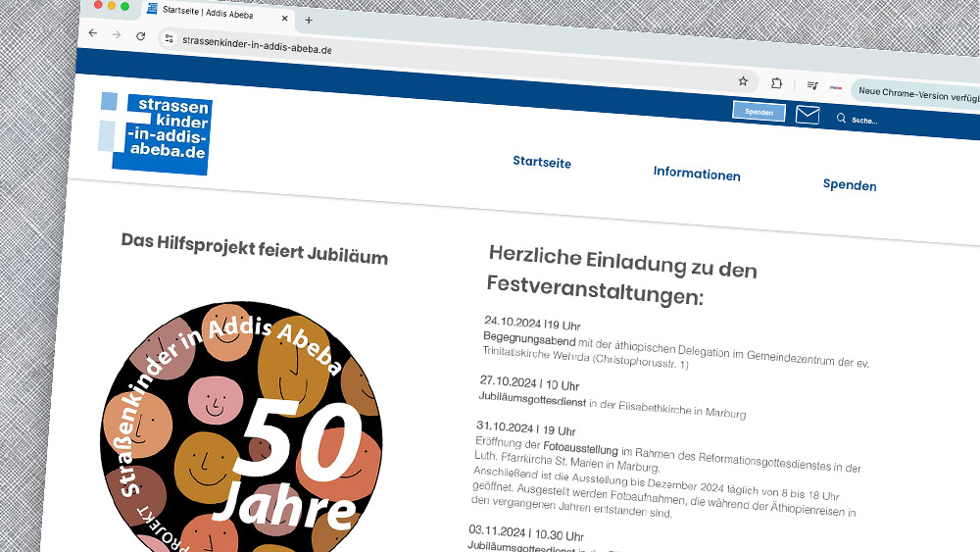
Task: Go back with the browser back arrow
Action: click(93, 33)
